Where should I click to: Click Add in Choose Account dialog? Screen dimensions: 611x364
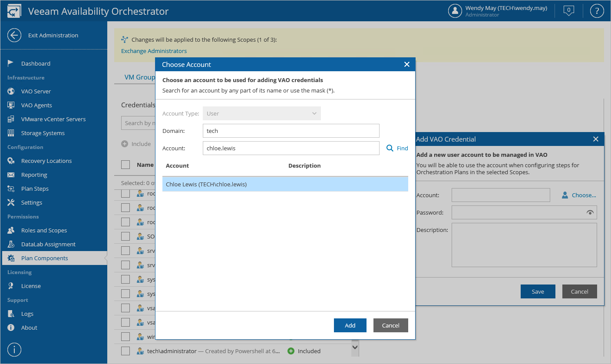[350, 325]
